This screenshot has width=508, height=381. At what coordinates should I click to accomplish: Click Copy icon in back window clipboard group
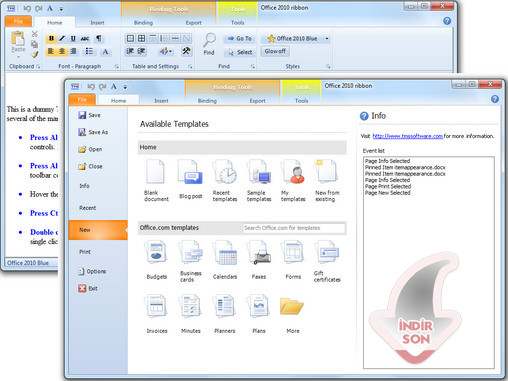[35, 44]
